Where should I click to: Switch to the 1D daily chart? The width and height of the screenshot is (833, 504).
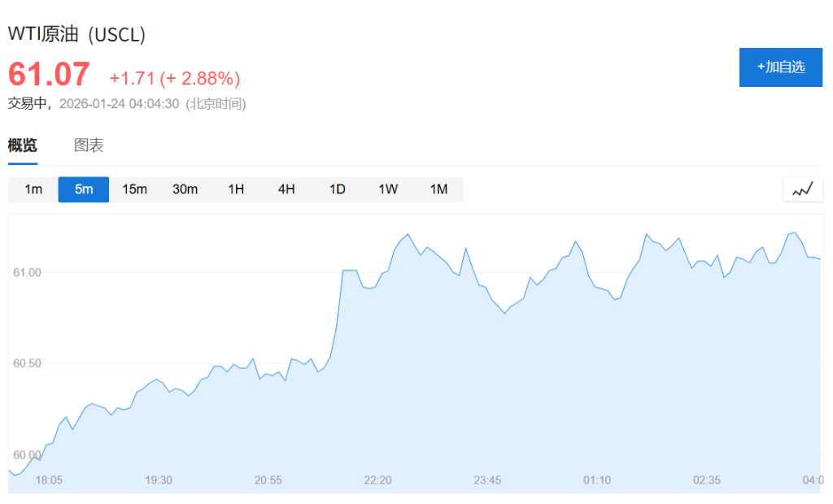[337, 189]
